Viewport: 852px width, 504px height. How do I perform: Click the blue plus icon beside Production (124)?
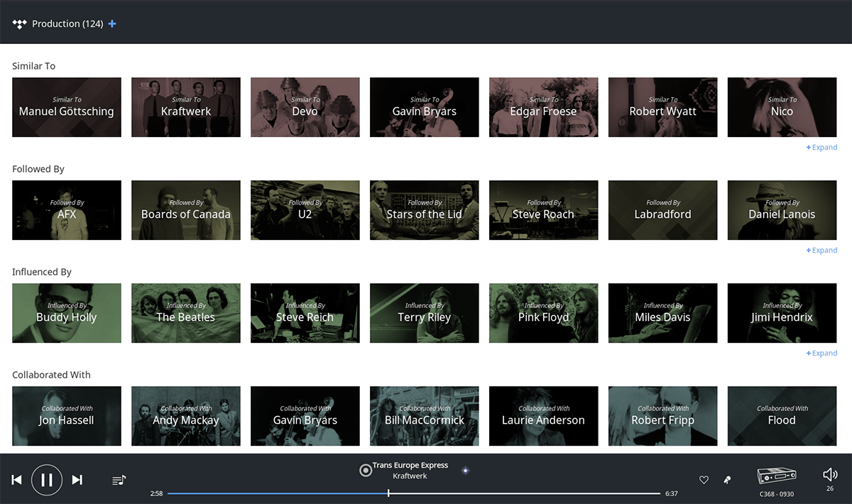click(112, 24)
